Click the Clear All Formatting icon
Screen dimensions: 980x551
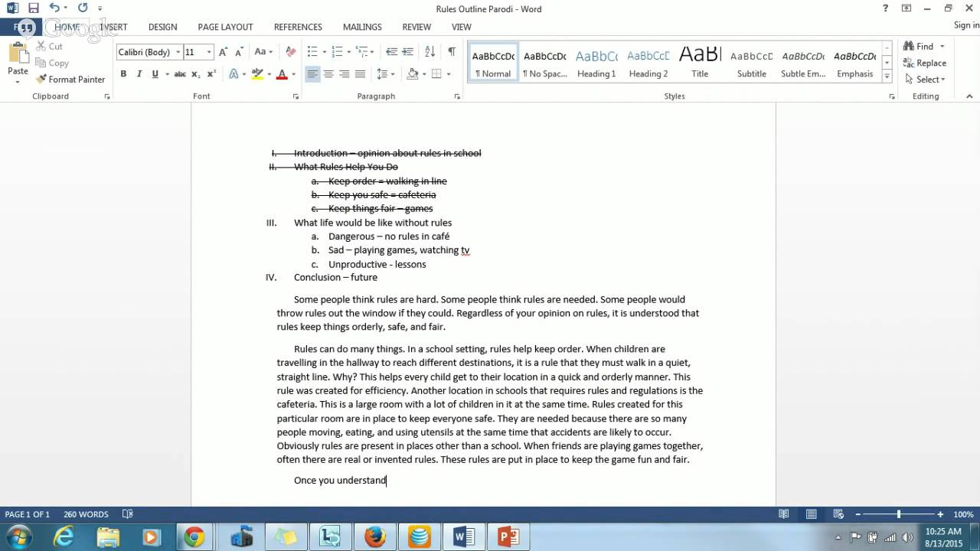[x=290, y=52]
